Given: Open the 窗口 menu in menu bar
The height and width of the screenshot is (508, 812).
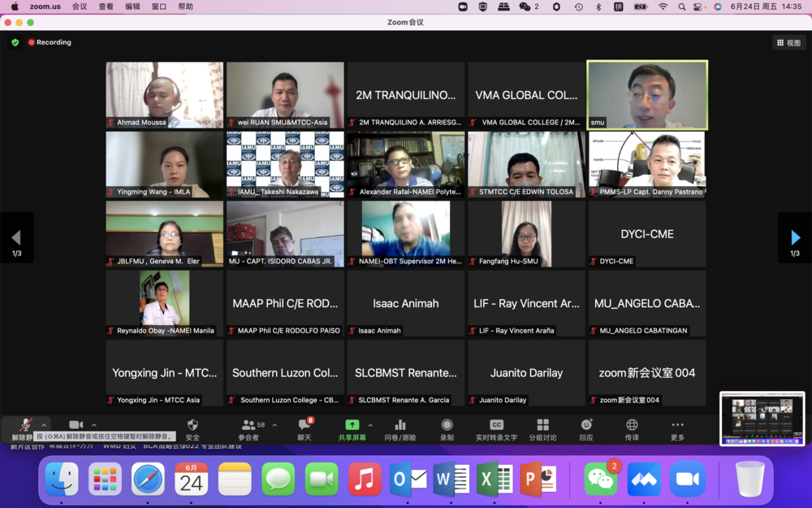Looking at the screenshot, I should click(x=159, y=7).
